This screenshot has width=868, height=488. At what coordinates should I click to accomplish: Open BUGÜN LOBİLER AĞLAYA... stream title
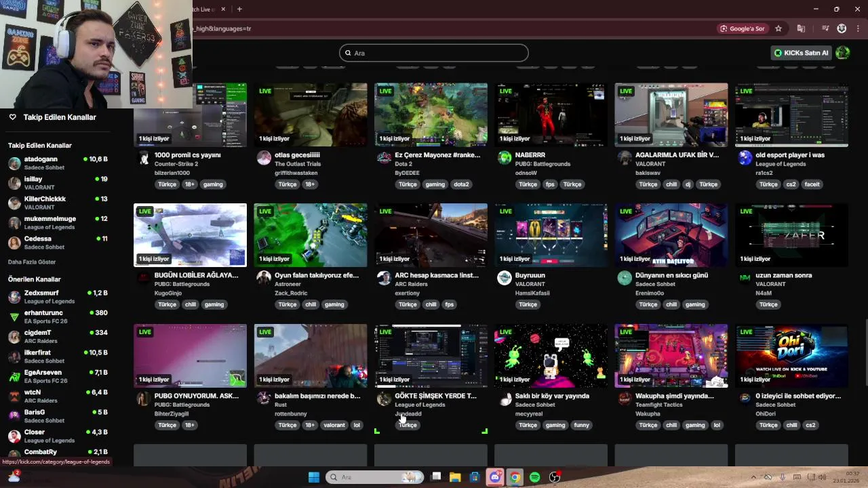pyautogui.click(x=196, y=275)
